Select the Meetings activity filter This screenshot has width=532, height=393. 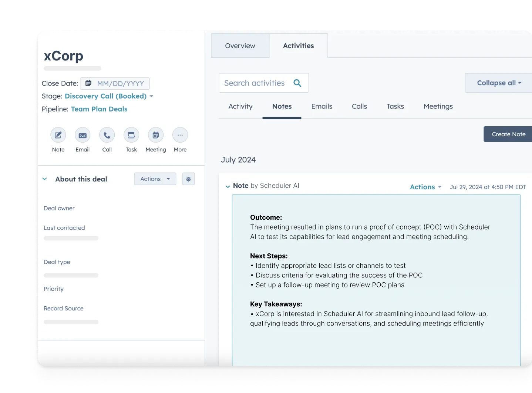tap(438, 106)
